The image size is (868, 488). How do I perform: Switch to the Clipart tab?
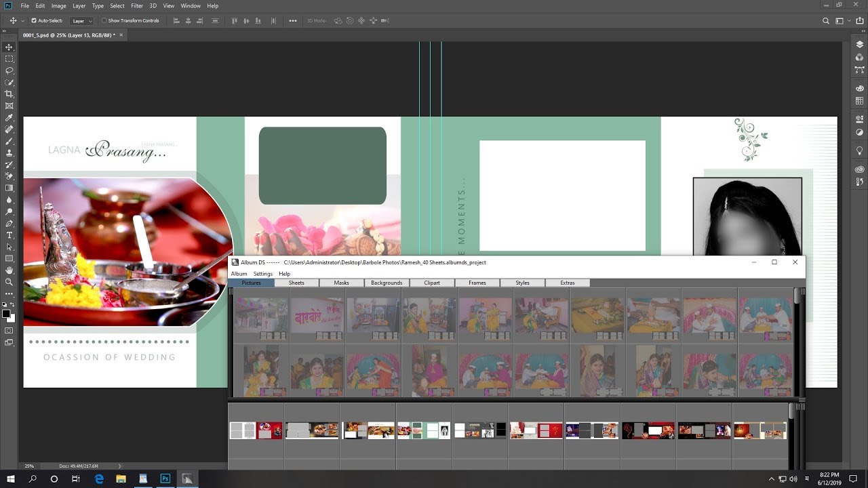click(x=432, y=283)
